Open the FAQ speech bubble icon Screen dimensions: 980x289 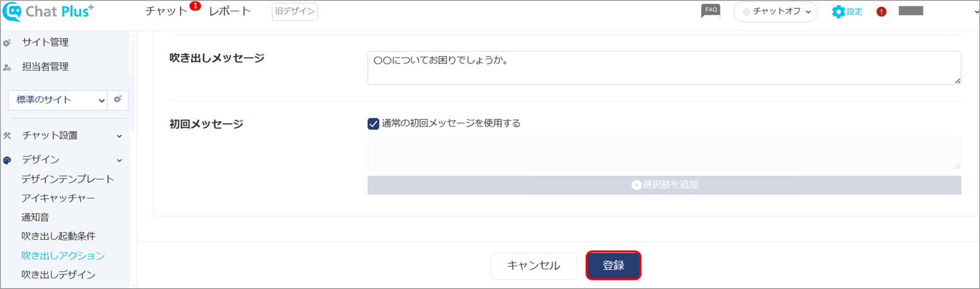tap(710, 11)
